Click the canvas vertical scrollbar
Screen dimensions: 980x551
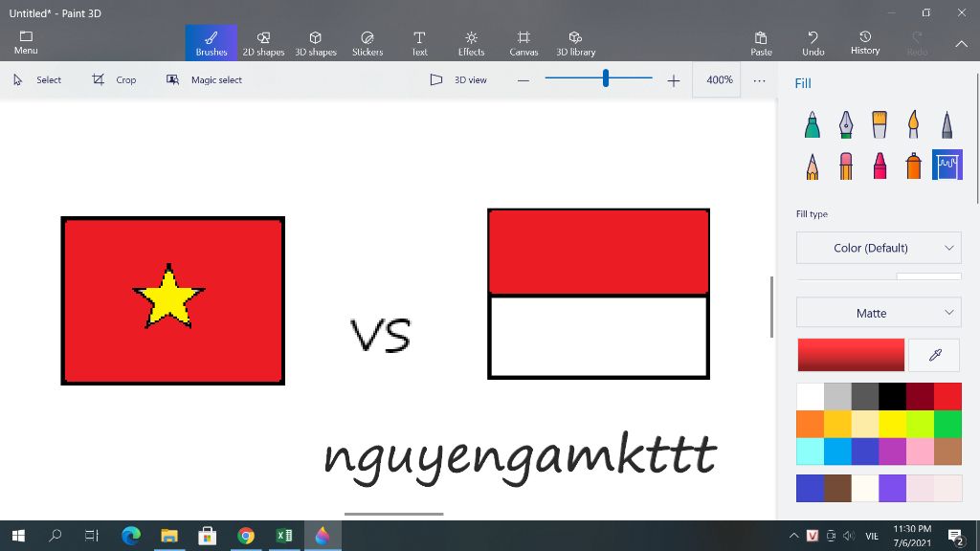point(772,307)
